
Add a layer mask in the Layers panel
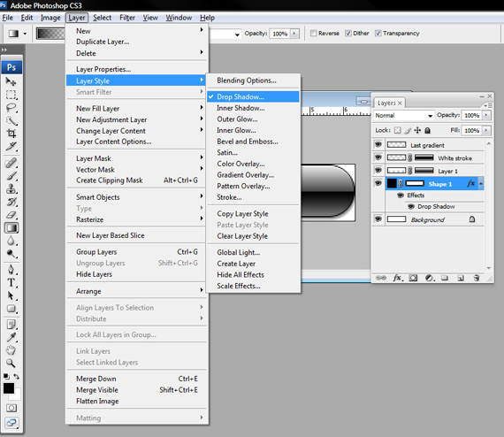click(x=413, y=278)
